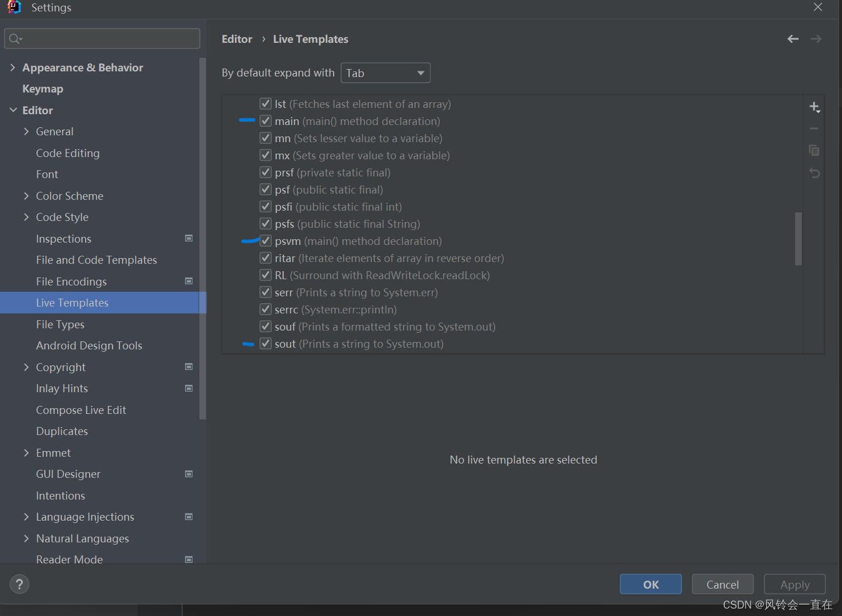The height and width of the screenshot is (616, 842).
Task: Click the project-level icon beside Inspections
Action: (x=189, y=238)
